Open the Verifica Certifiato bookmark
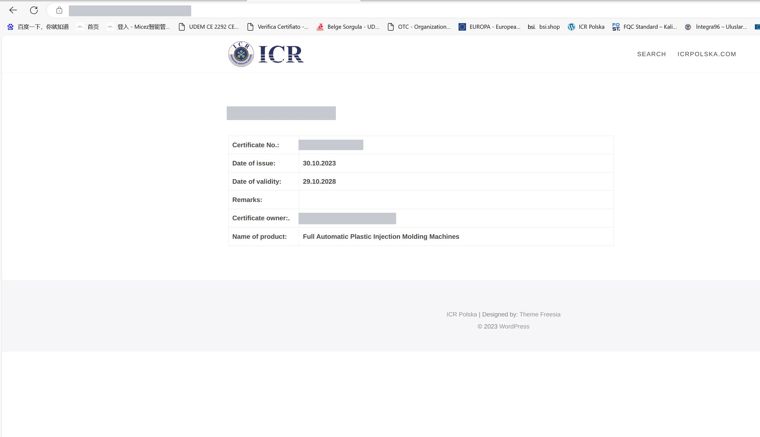The width and height of the screenshot is (760, 437). click(277, 27)
